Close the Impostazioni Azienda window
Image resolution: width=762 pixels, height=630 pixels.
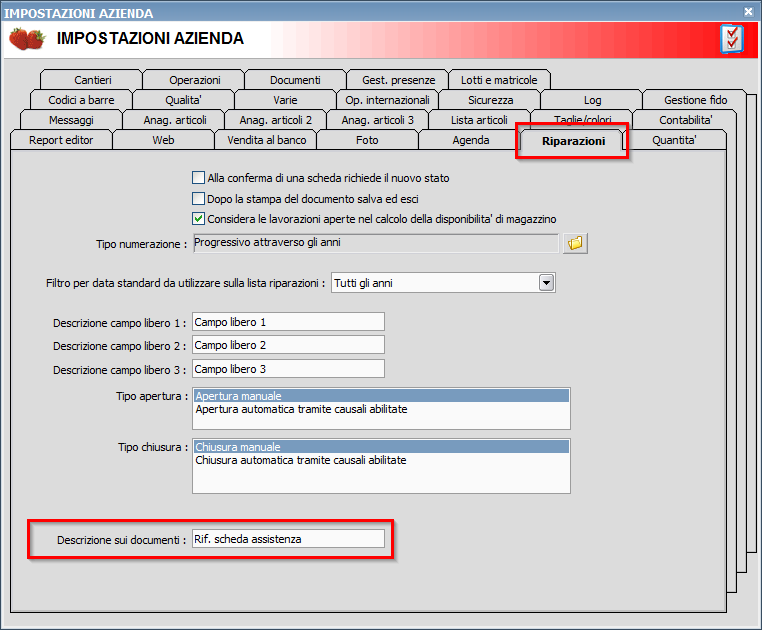click(x=749, y=12)
